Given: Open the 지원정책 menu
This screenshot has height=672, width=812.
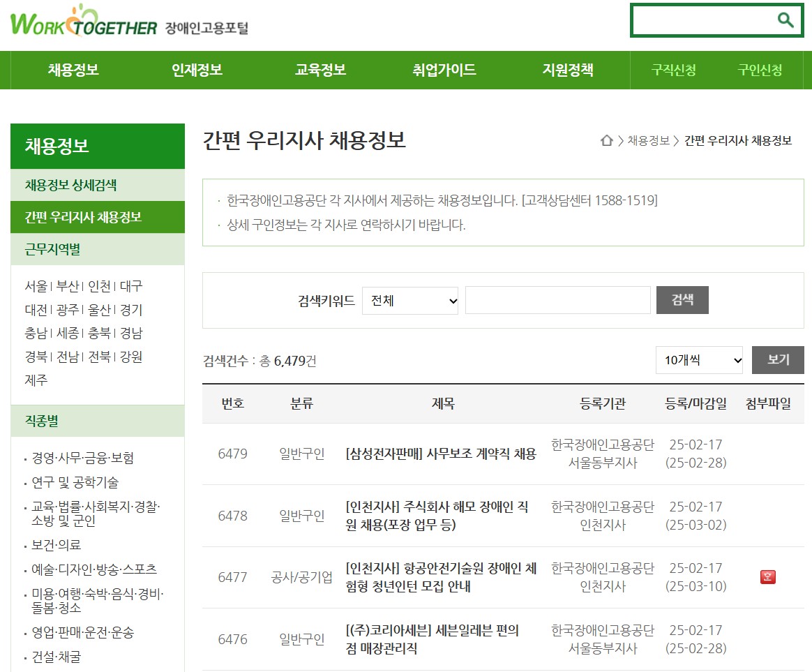Looking at the screenshot, I should pos(567,70).
